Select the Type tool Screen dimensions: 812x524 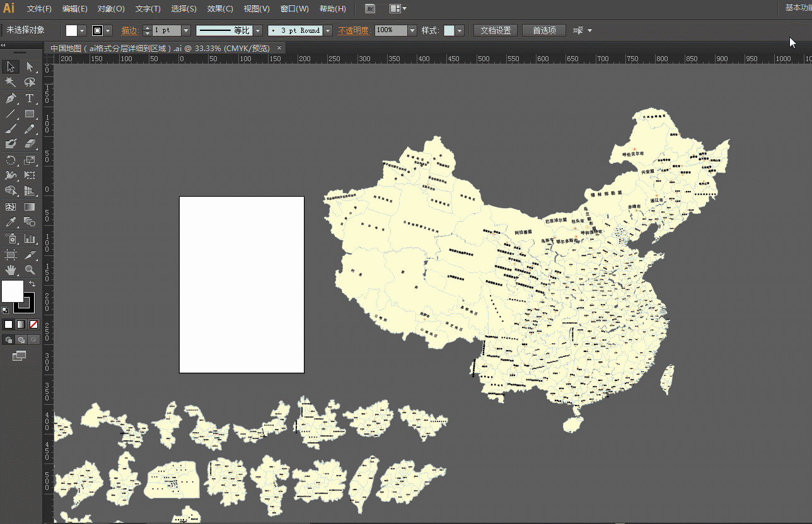pos(30,98)
